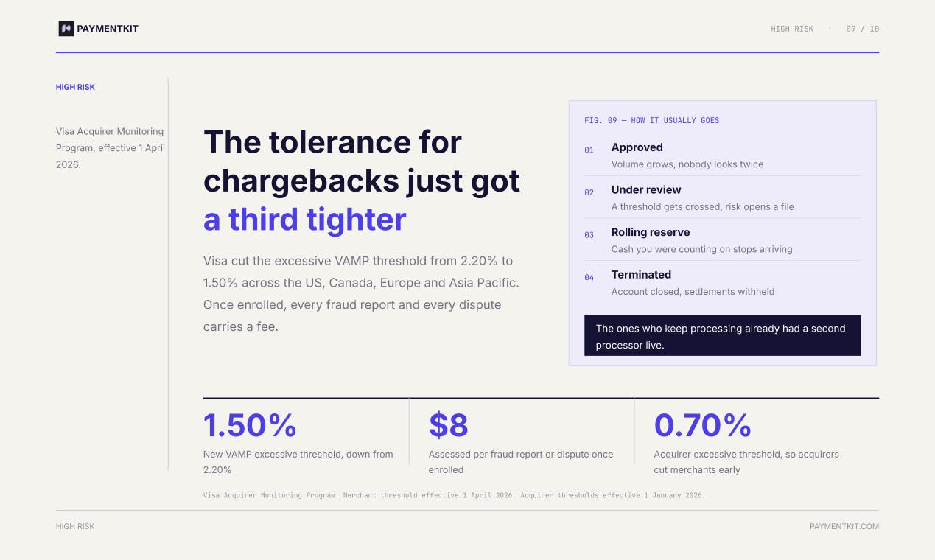The height and width of the screenshot is (560, 935).
Task: Click the FIG. 09 caption
Action: click(x=651, y=120)
